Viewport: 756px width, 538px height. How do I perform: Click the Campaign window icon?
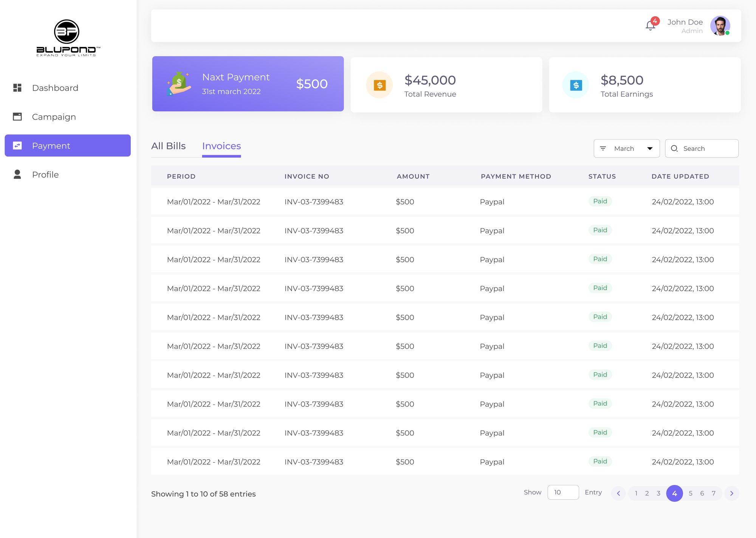pos(17,117)
